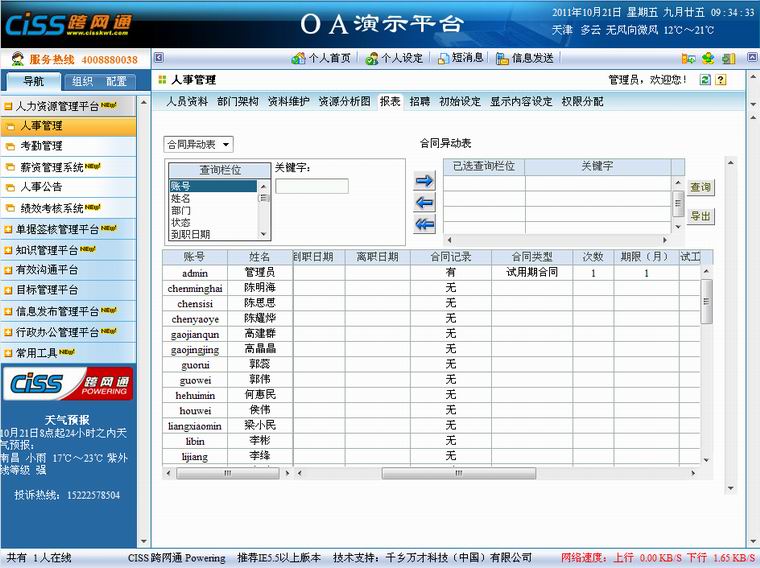Open 个人首页 home icon in top toolbar
The width and height of the screenshot is (760, 568).
coord(321,58)
